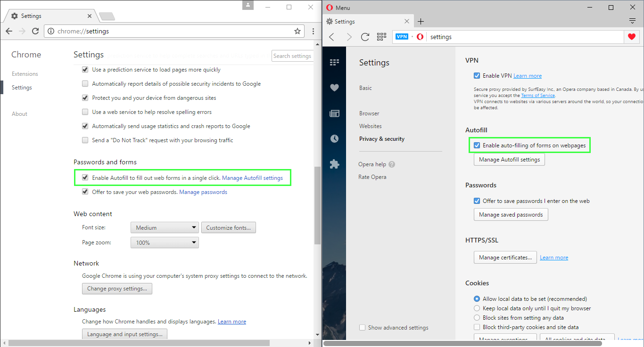Click the VPN badge in Opera address bar
Viewport: 644px width, 347px height.
402,37
